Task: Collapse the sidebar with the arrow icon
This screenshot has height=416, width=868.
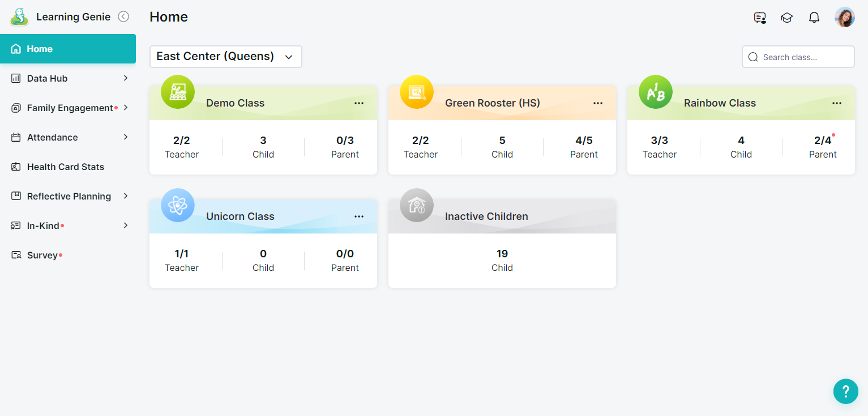Action: (x=123, y=17)
